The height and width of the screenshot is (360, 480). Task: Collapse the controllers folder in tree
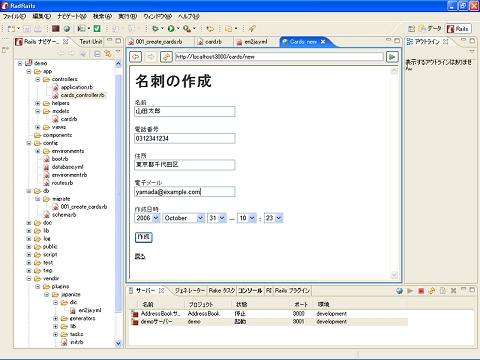coord(38,79)
